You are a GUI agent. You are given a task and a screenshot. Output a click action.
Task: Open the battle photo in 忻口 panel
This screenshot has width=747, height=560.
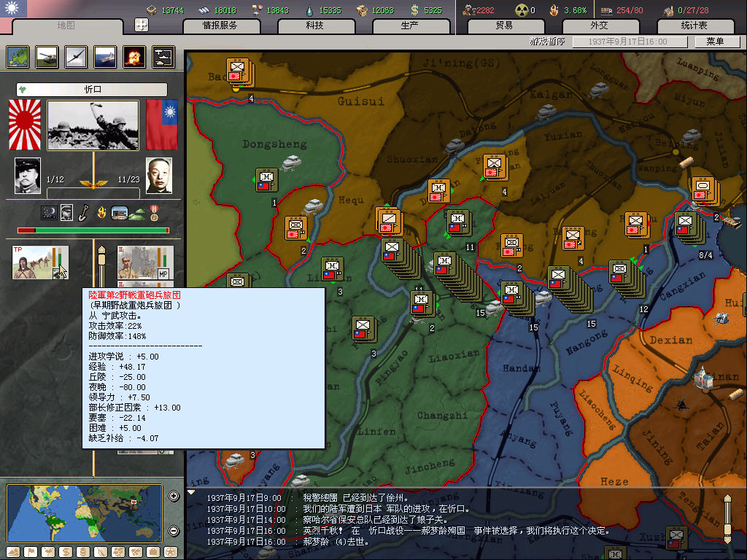tap(93, 125)
